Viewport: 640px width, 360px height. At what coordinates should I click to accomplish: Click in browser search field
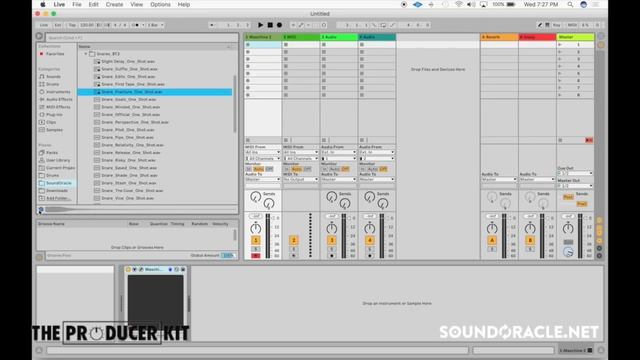point(141,38)
